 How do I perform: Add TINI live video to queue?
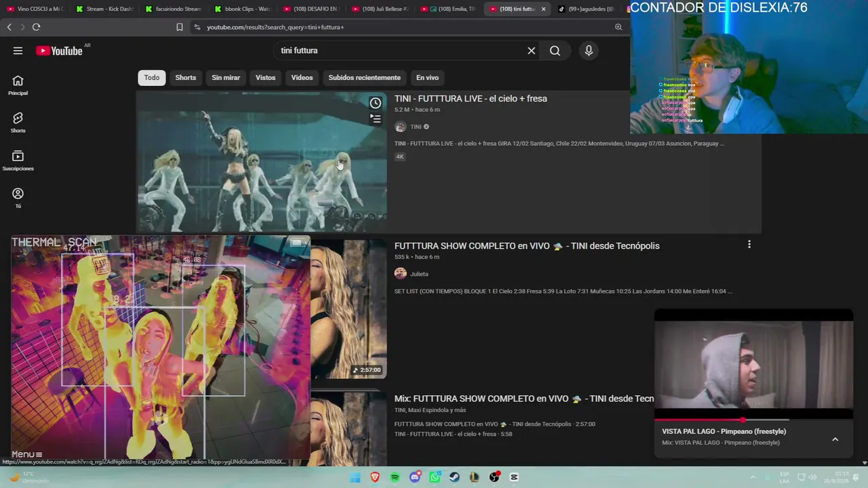coord(375,119)
